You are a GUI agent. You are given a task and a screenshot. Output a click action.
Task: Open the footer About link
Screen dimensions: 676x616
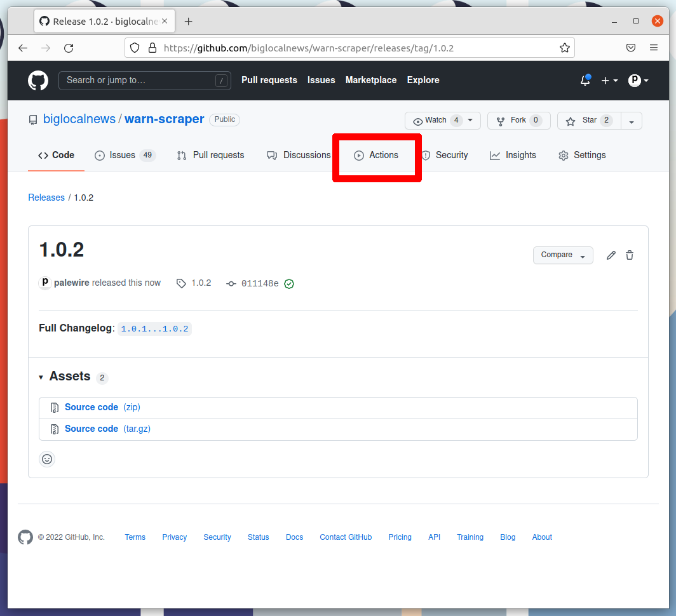point(542,537)
